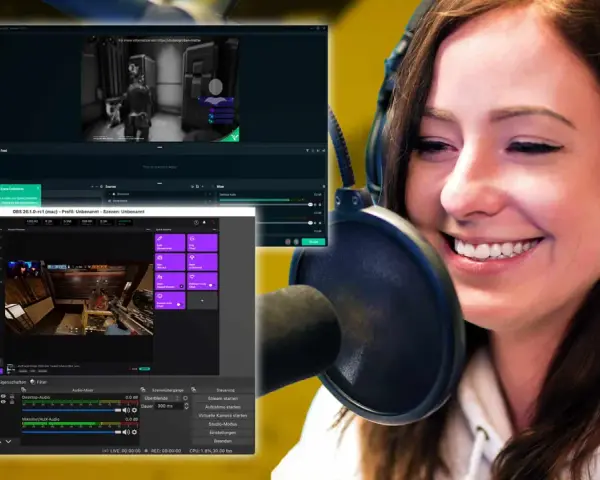Mute the Mikrofon/AUX-Audio speaker icon
The image size is (600, 480).
click(126, 432)
